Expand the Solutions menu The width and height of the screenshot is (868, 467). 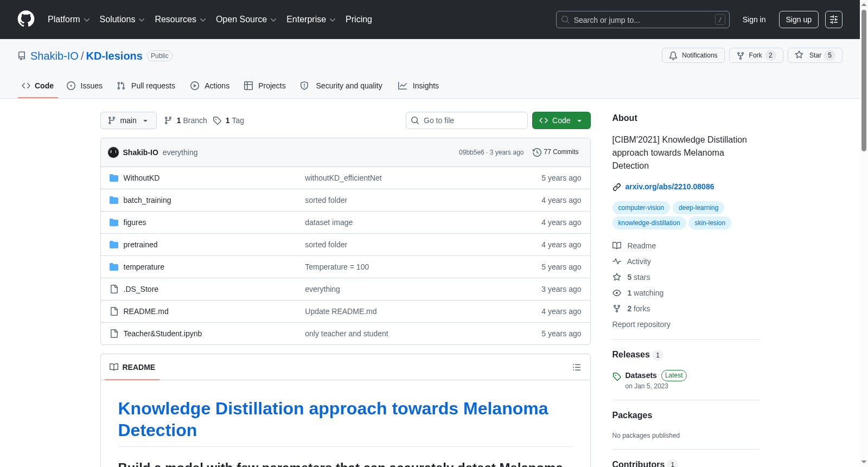pos(122,20)
